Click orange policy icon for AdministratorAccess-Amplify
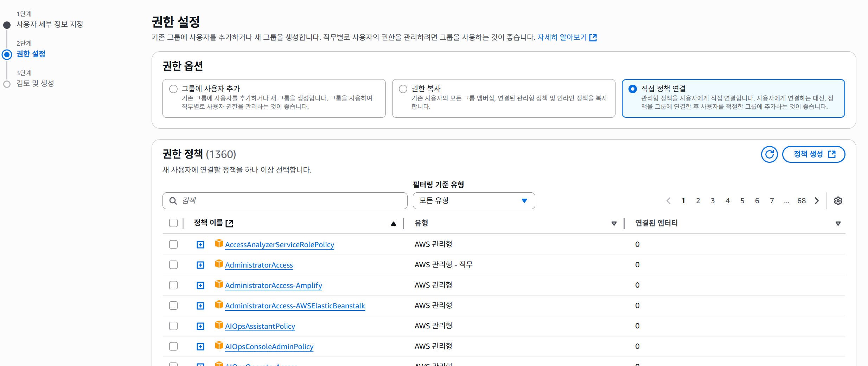 (219, 284)
